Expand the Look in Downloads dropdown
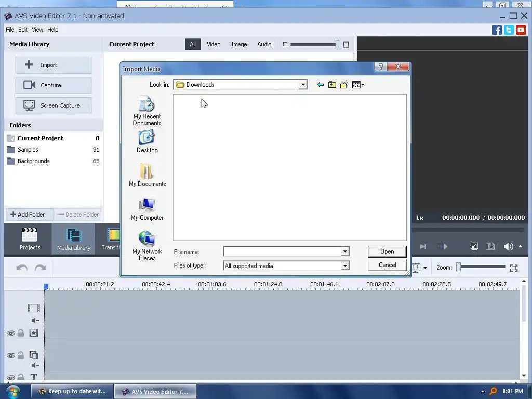This screenshot has width=532, height=399. [x=303, y=85]
